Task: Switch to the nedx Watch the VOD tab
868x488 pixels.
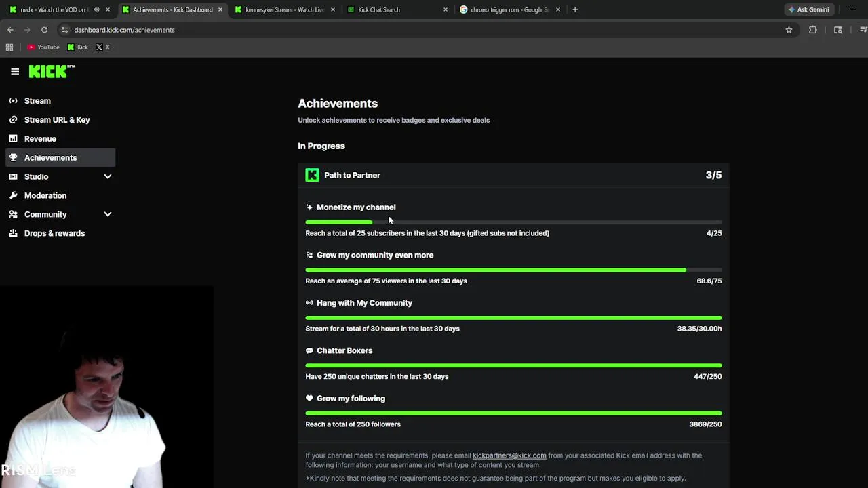Action: 60,9
